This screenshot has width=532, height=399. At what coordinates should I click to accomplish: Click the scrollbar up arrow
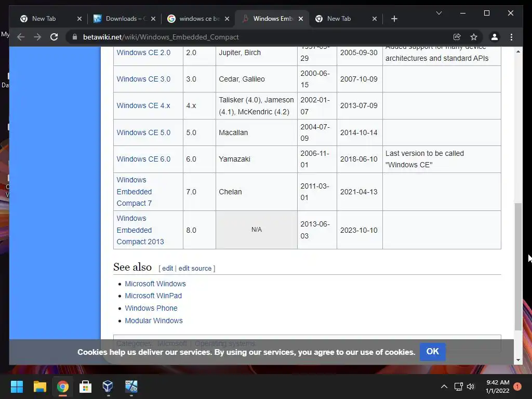pos(518,51)
